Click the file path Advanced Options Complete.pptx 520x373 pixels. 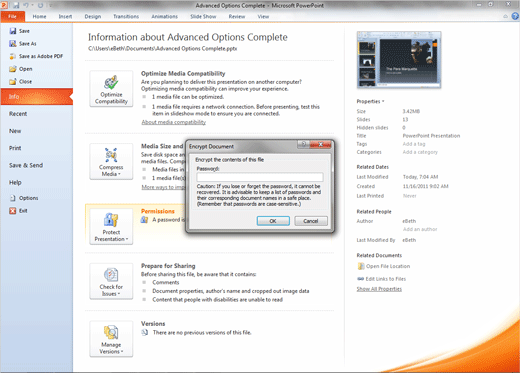[162, 49]
